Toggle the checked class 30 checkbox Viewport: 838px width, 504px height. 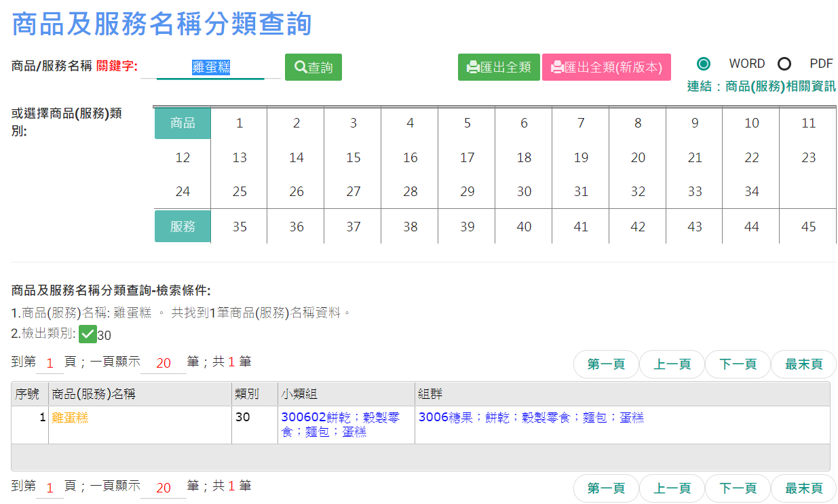(x=88, y=334)
